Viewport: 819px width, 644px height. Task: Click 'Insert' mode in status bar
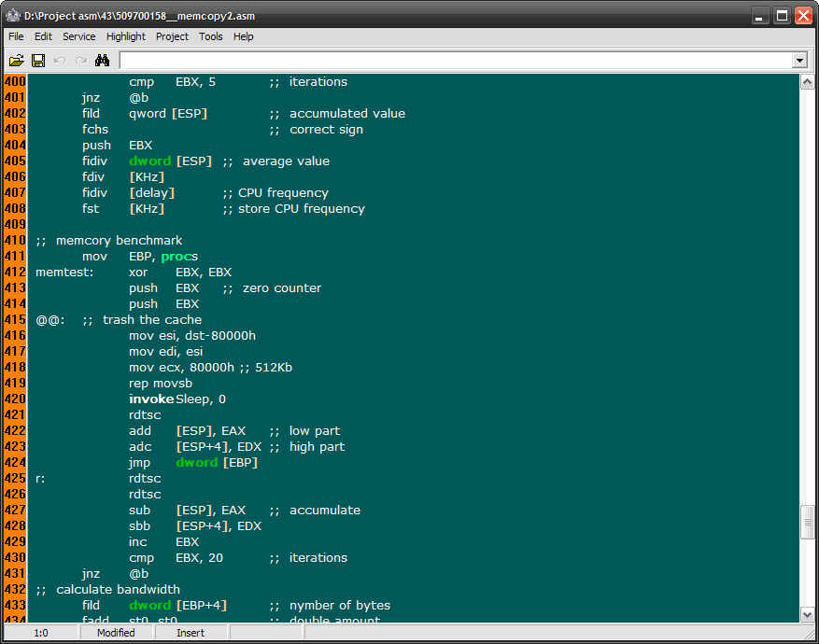tap(191, 633)
